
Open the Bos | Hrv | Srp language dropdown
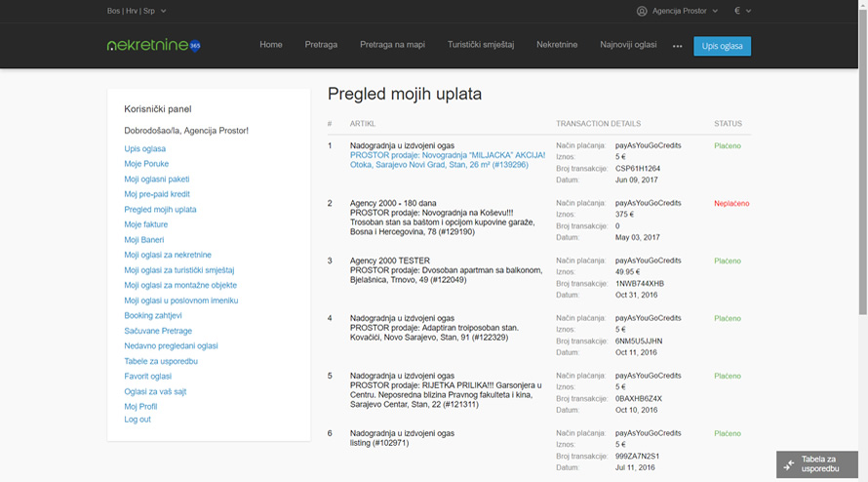(x=137, y=11)
